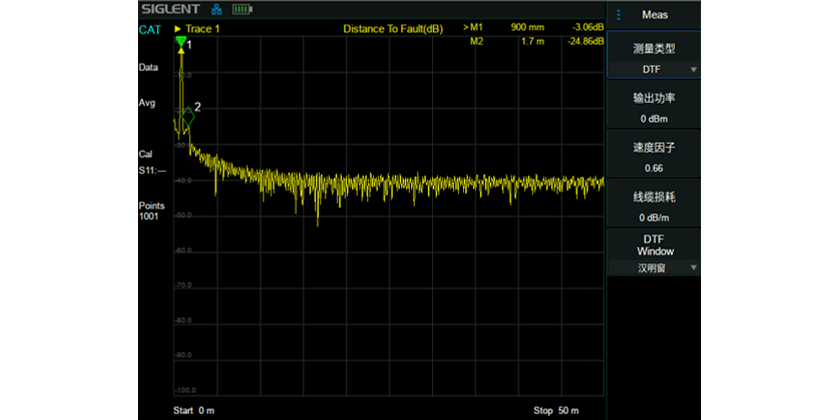Tap the 输出功率 0 dBm setting
The width and height of the screenshot is (840, 420).
tap(654, 108)
